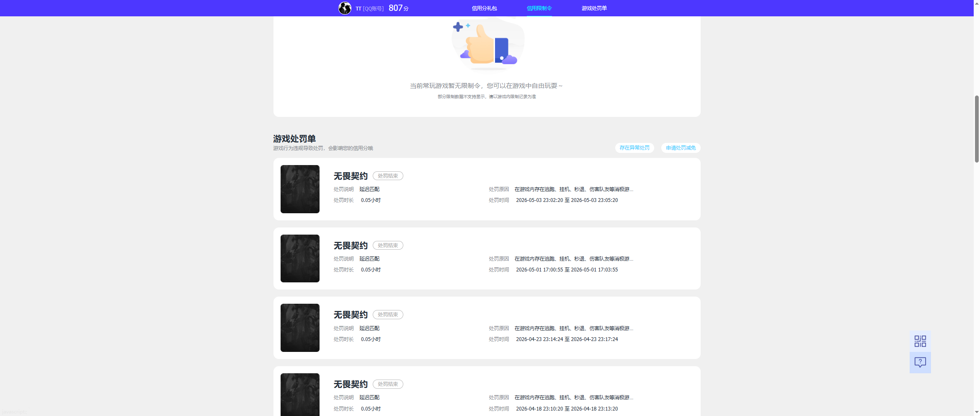Screen dimensions: 980x416
Task: Click the TT [QQ账号] username
Action: 369,8
